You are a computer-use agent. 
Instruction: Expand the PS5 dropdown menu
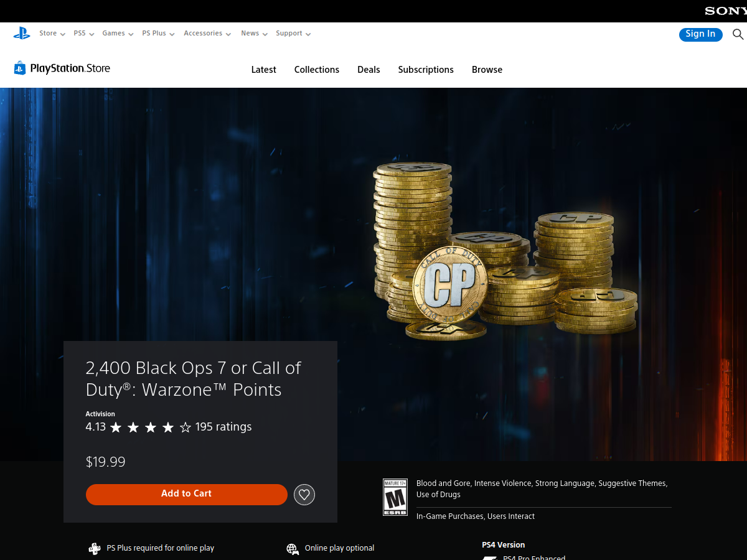tap(84, 34)
